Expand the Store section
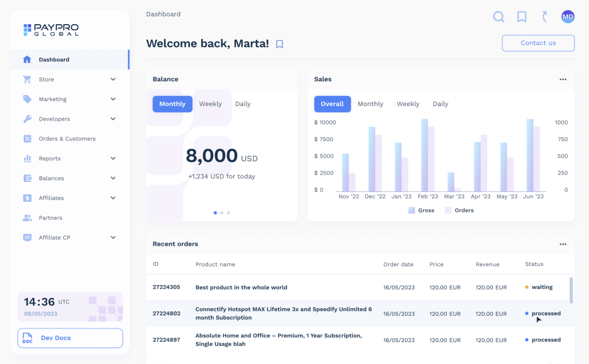The width and height of the screenshot is (589, 364). pyautogui.click(x=113, y=79)
